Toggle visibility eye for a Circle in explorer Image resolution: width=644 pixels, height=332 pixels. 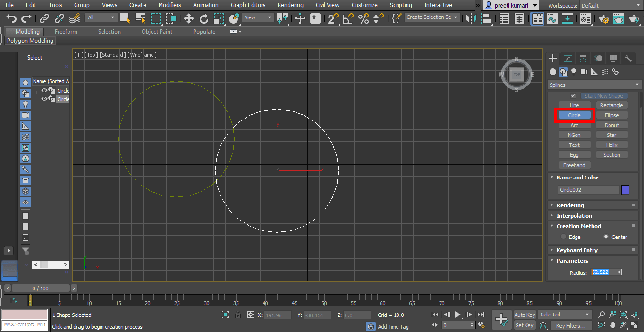44,91
